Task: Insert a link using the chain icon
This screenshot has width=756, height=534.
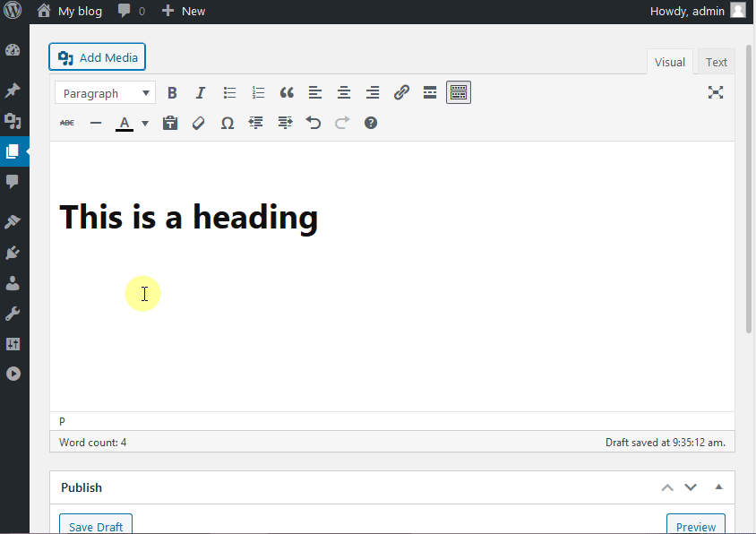Action: click(x=401, y=92)
